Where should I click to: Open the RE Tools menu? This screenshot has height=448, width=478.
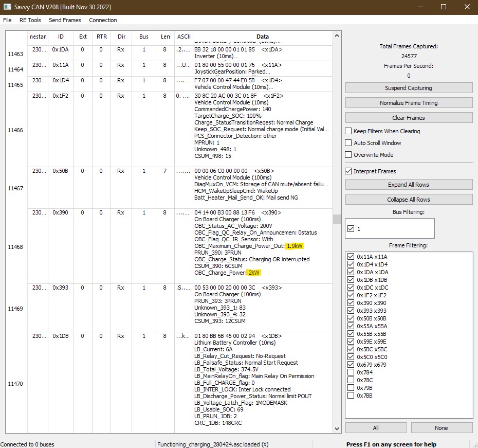tap(30, 20)
